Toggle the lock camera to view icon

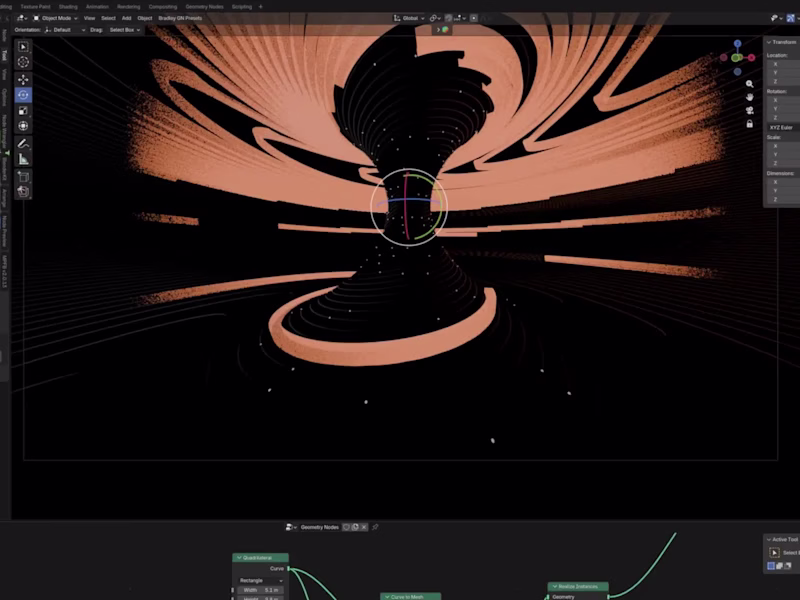pos(749,124)
